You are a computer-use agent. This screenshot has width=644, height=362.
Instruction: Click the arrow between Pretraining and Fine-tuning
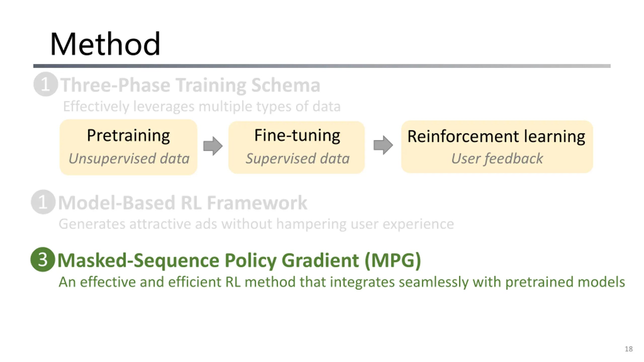[x=213, y=146]
